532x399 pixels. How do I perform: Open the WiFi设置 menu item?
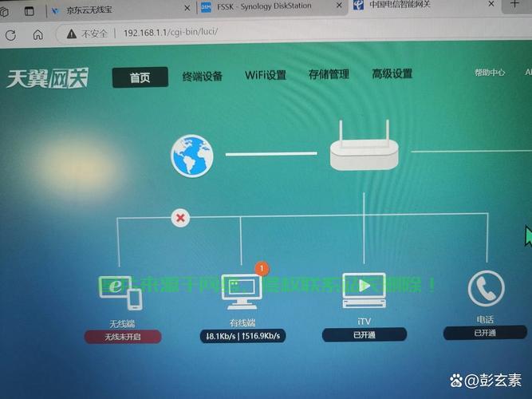coord(265,75)
